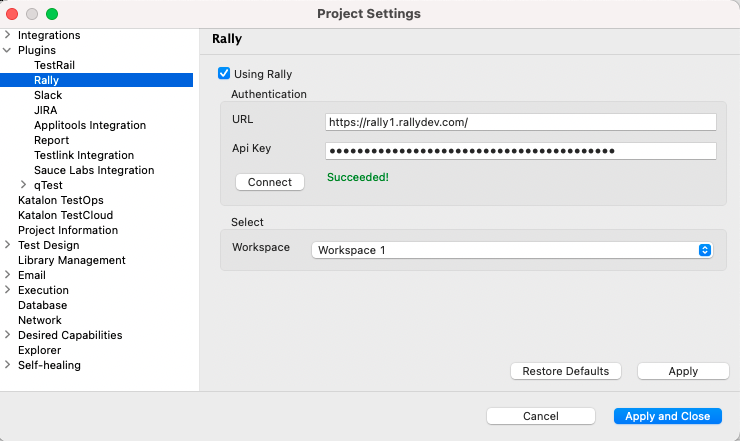This screenshot has height=441, width=740.
Task: Expand the Execution settings node
Action: [x=8, y=290]
